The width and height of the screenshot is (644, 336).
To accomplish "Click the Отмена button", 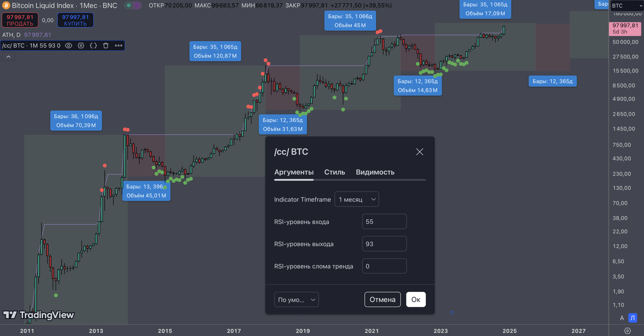I will pyautogui.click(x=382, y=300).
